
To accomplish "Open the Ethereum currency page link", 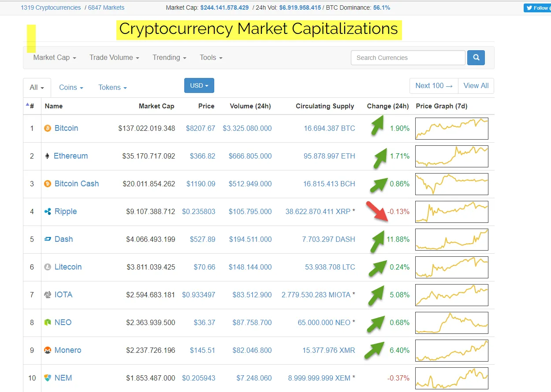I will point(71,156).
